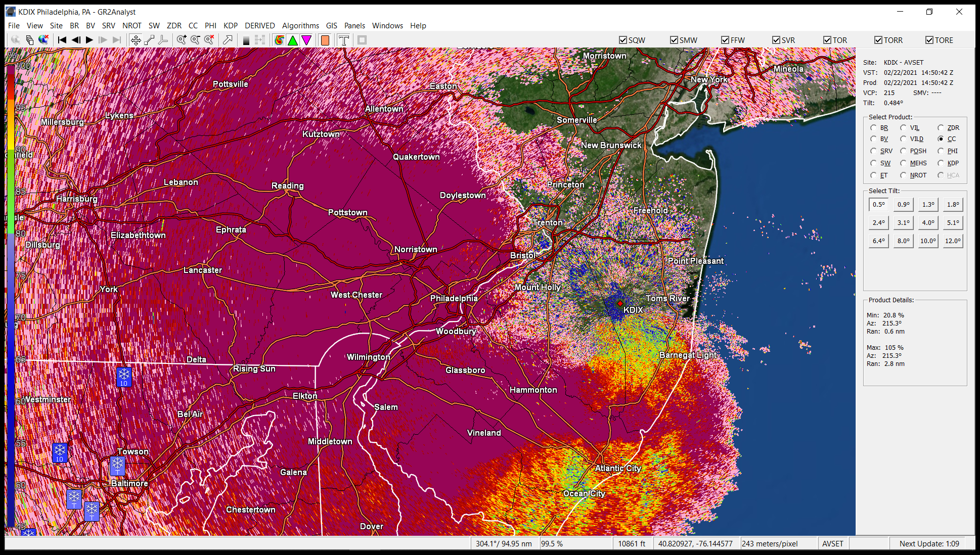Open the Windows menu

click(x=387, y=26)
